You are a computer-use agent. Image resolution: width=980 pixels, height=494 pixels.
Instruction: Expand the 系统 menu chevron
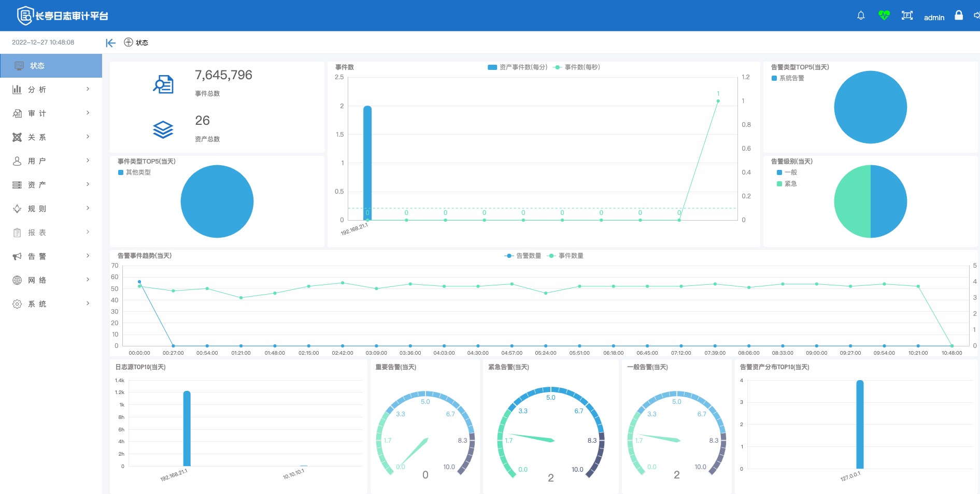coord(88,303)
